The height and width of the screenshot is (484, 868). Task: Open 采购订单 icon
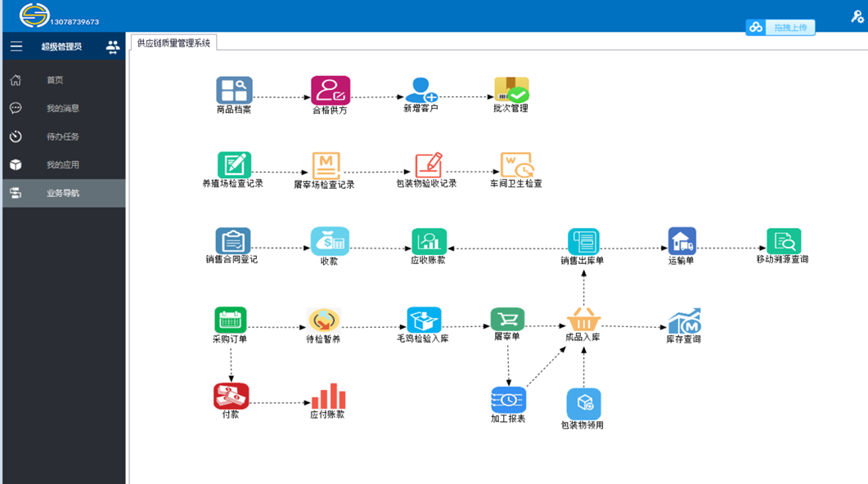pyautogui.click(x=230, y=320)
